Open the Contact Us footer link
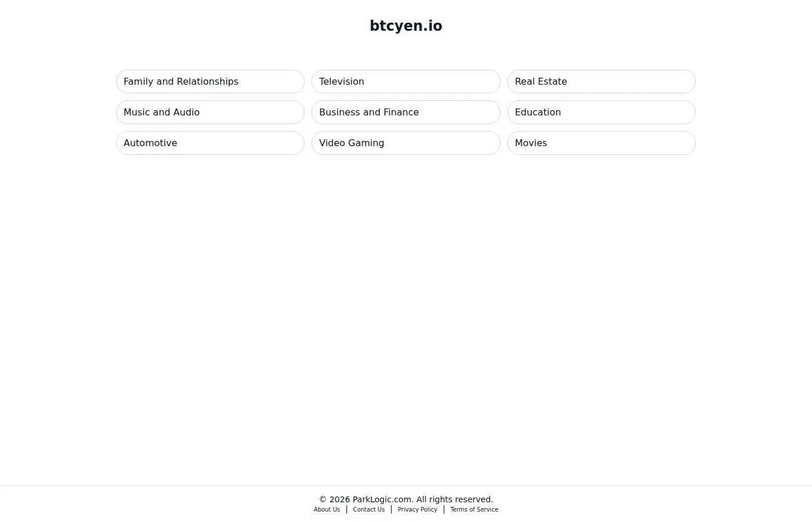This screenshot has width=812, height=522. 369,510
